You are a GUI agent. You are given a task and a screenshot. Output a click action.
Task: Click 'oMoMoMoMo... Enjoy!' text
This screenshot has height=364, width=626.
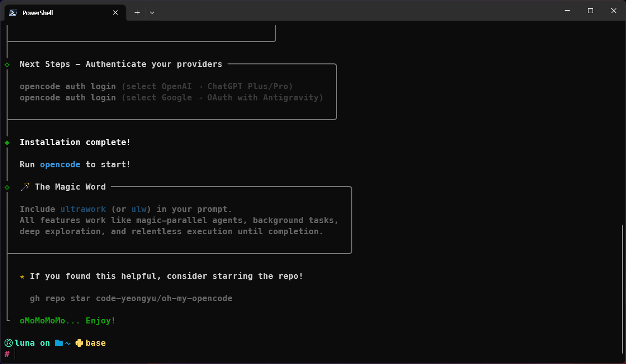coord(68,320)
